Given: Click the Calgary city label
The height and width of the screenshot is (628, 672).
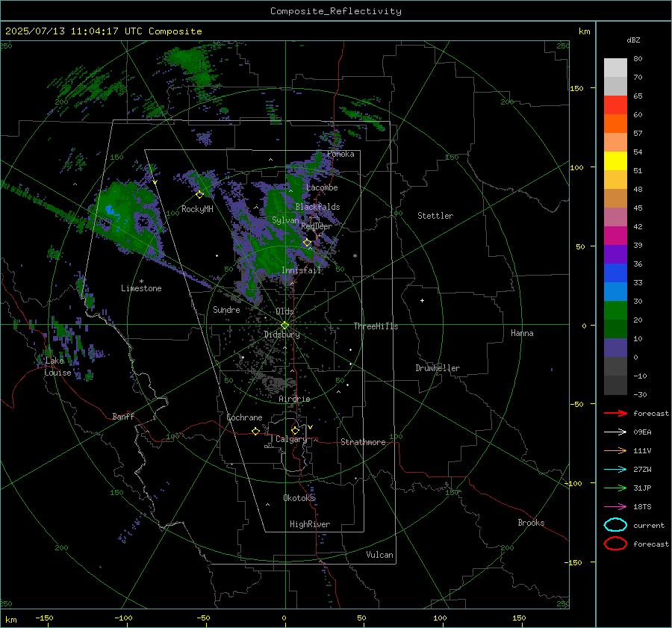Looking at the screenshot, I should click(x=291, y=439).
